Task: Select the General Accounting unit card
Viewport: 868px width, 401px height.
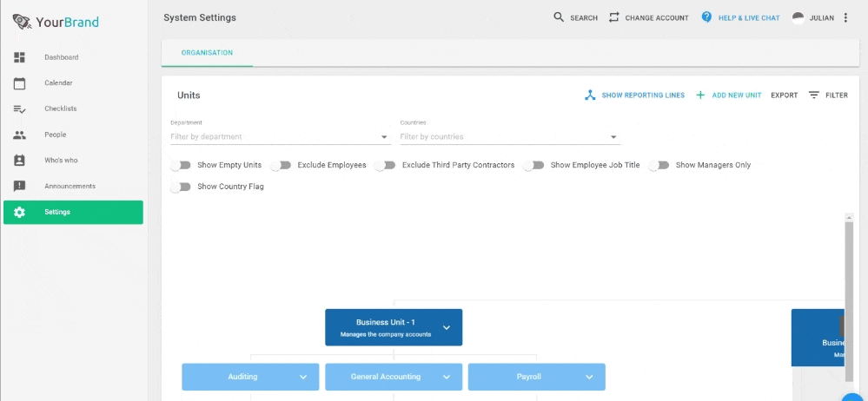Action: [394, 378]
